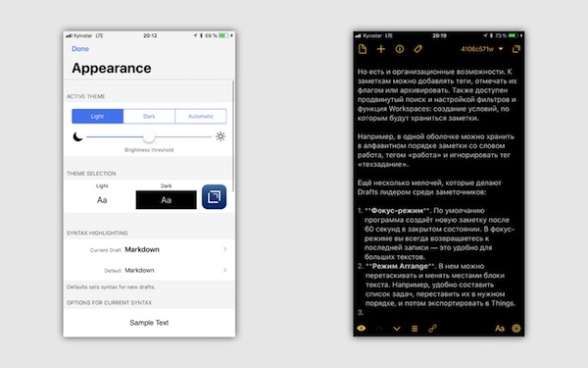
Task: Click the up chevron in bottom bar
Action: click(x=379, y=329)
